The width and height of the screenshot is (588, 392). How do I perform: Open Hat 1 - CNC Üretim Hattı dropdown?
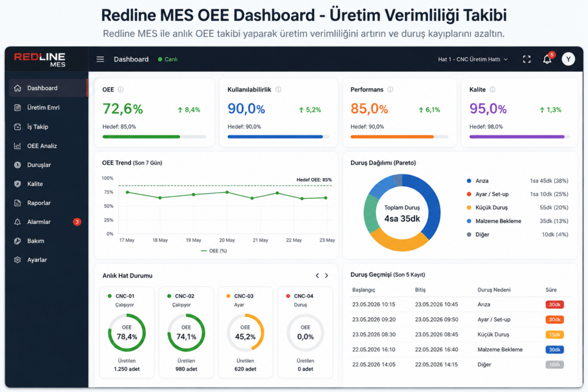point(473,59)
